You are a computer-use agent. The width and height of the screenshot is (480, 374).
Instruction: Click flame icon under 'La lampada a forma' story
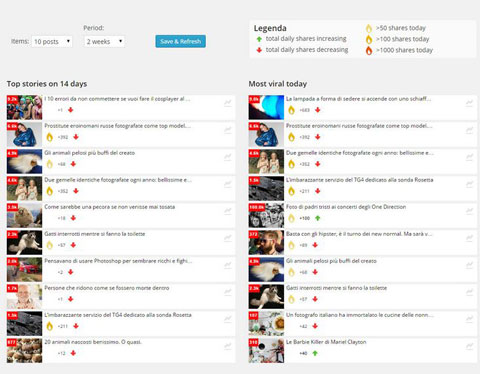coord(291,110)
